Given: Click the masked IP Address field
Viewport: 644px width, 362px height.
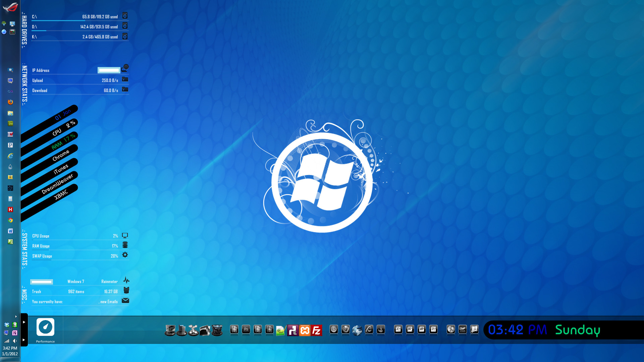Looking at the screenshot, I should (109, 70).
